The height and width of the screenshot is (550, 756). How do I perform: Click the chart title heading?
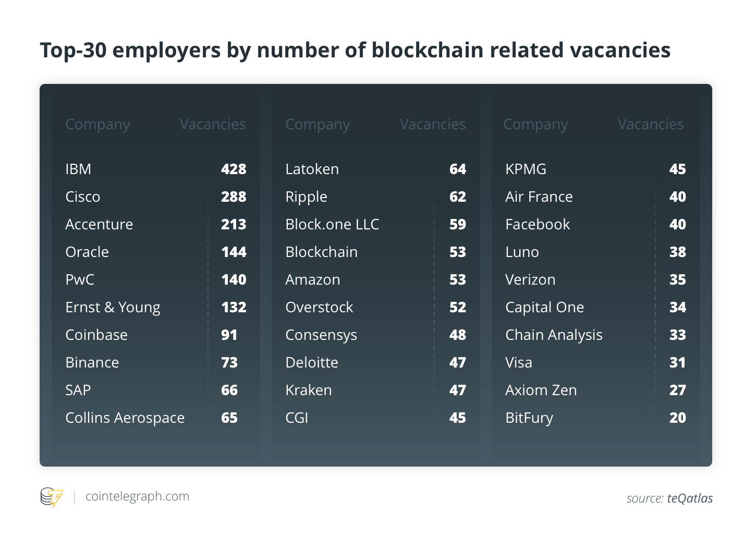pos(355,51)
